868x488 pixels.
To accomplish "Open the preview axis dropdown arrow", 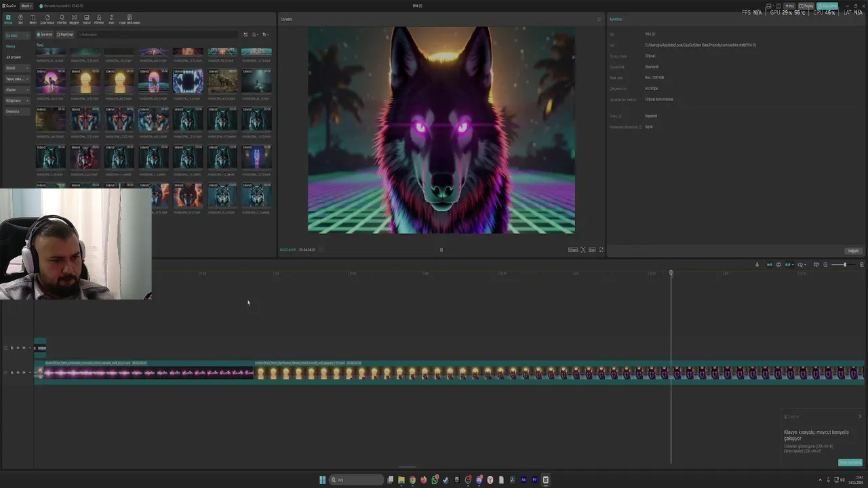I will click(x=805, y=264).
